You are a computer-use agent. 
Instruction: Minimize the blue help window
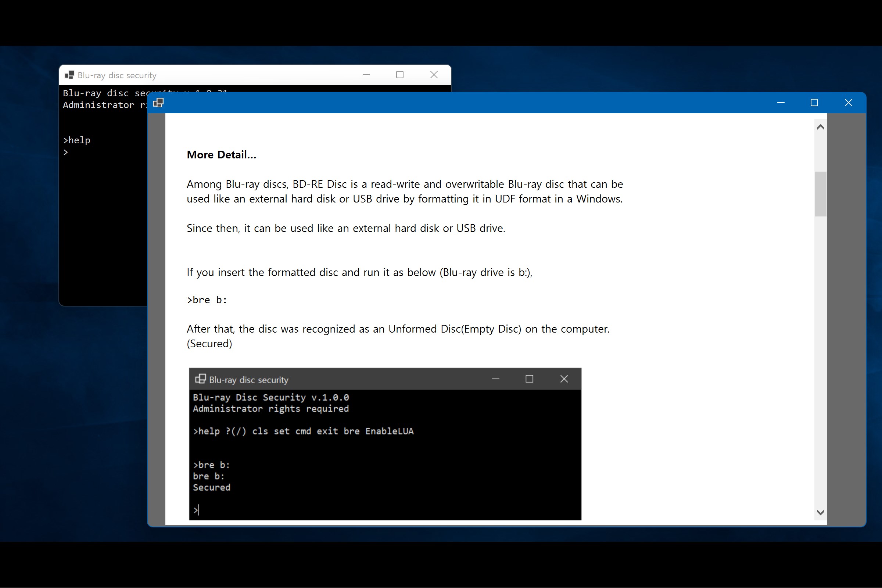781,103
